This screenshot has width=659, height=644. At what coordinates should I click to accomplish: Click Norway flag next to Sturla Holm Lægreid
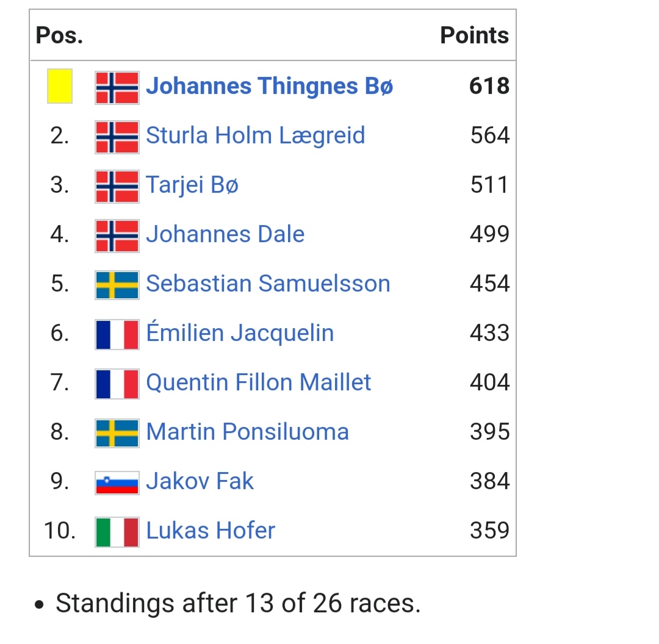pyautogui.click(x=117, y=137)
